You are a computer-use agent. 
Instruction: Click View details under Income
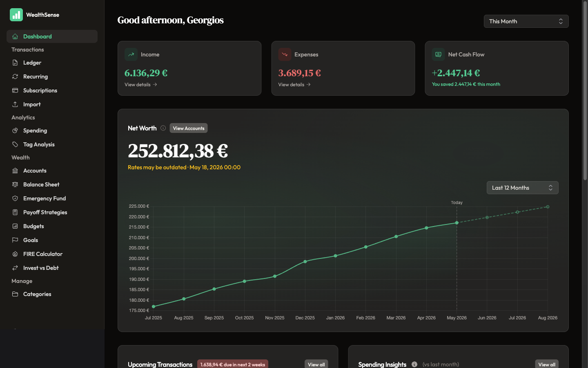(141, 85)
